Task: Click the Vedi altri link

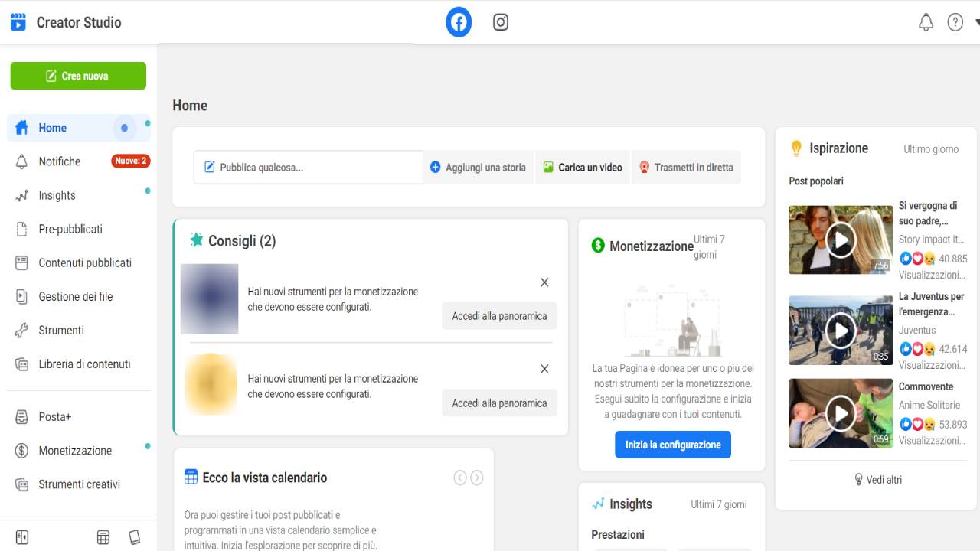Action: point(877,480)
